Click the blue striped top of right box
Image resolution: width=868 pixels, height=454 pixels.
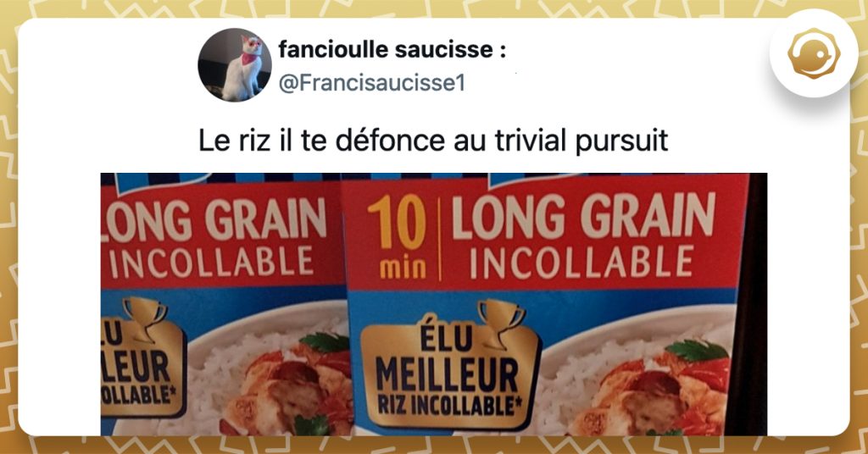(545, 179)
